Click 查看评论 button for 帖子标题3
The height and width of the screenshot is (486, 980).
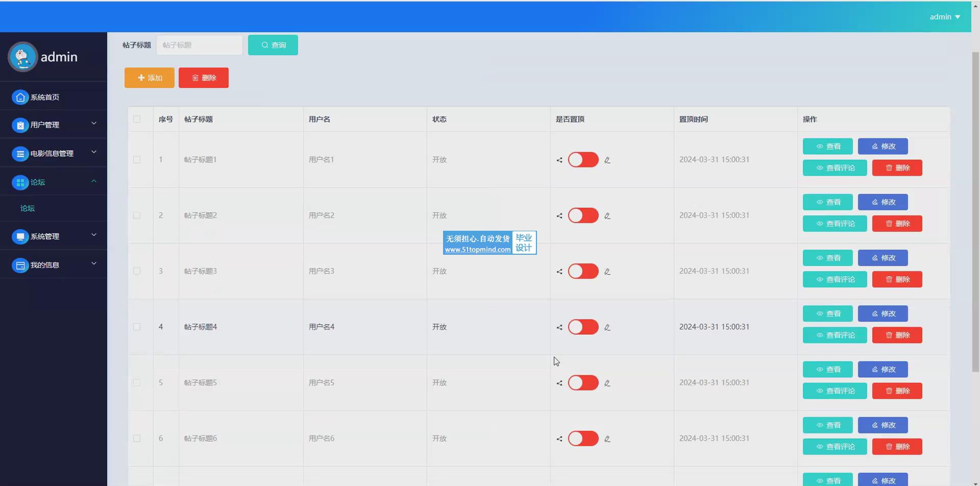point(835,279)
